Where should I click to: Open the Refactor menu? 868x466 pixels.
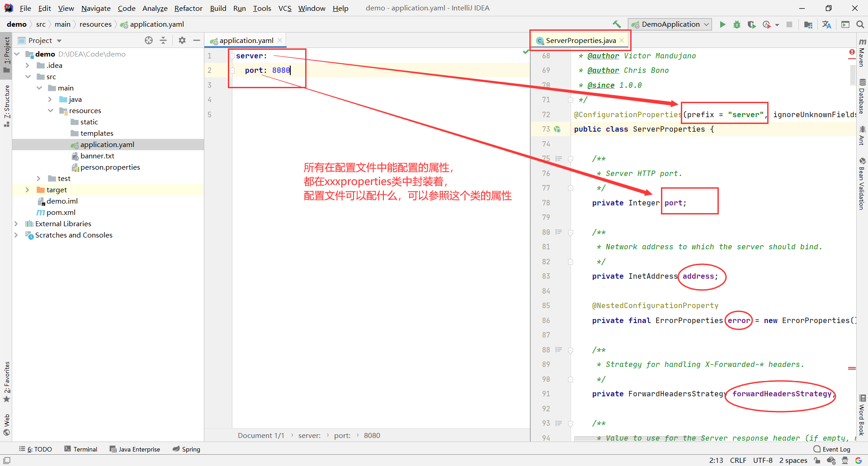click(x=188, y=8)
